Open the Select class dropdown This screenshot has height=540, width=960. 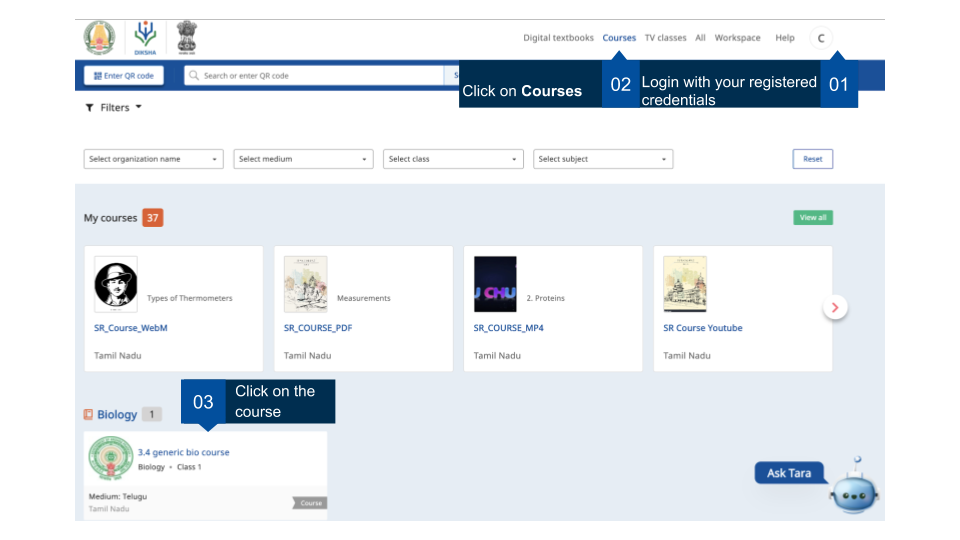(453, 159)
